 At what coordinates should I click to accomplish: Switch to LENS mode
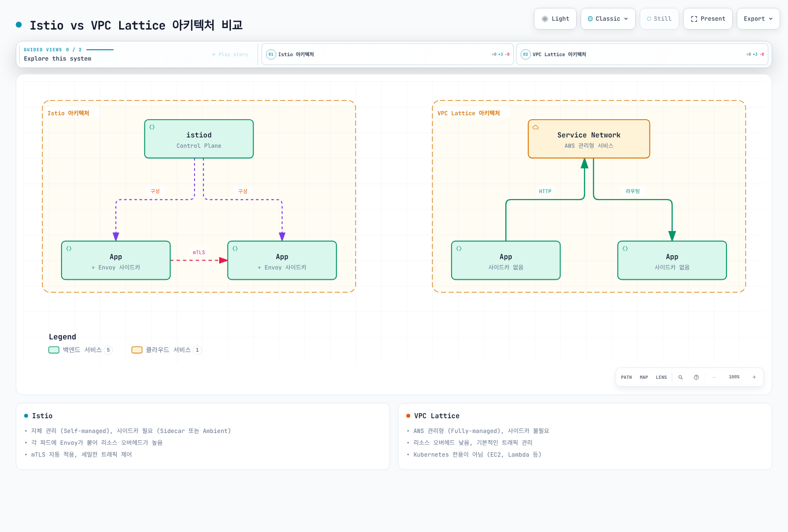pyautogui.click(x=661, y=377)
